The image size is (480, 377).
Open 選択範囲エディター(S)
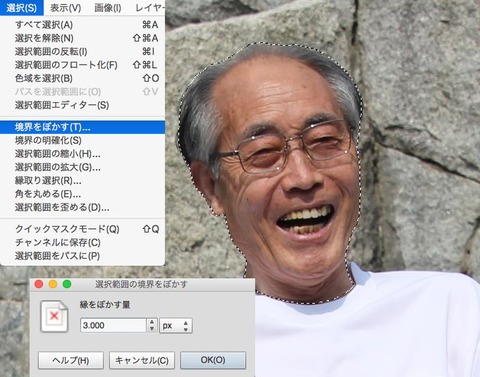point(82,105)
